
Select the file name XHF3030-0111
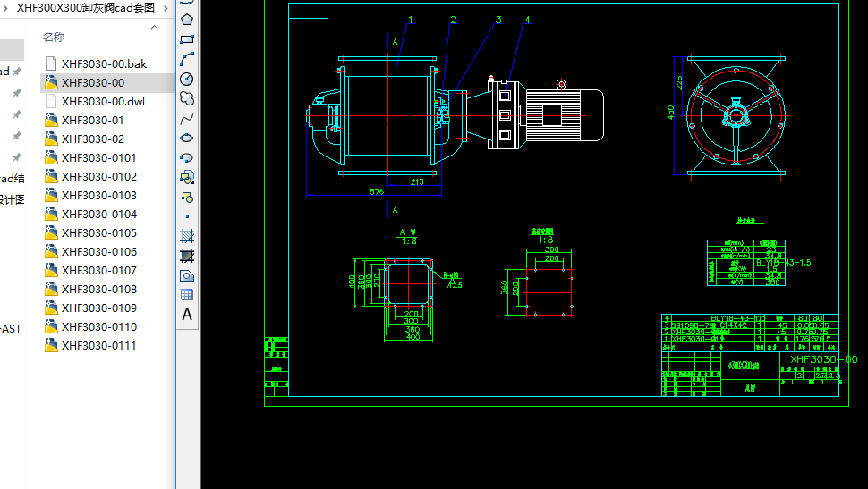[x=98, y=346]
